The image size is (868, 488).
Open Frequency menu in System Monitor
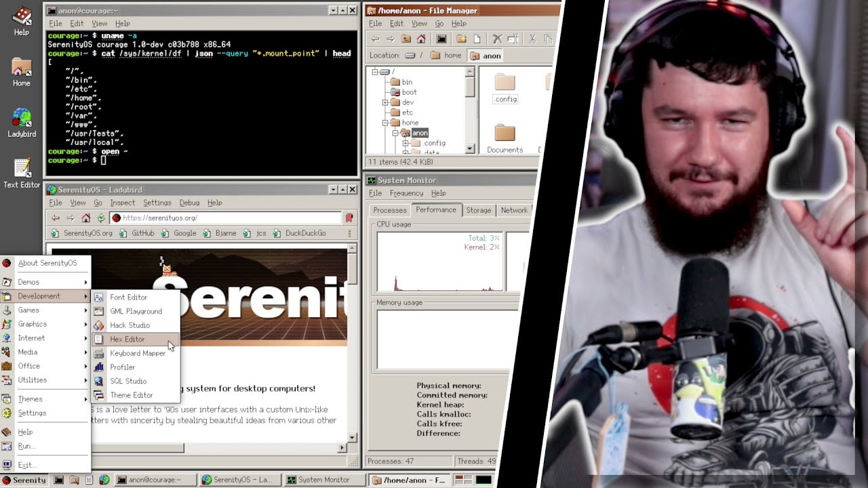click(x=406, y=193)
